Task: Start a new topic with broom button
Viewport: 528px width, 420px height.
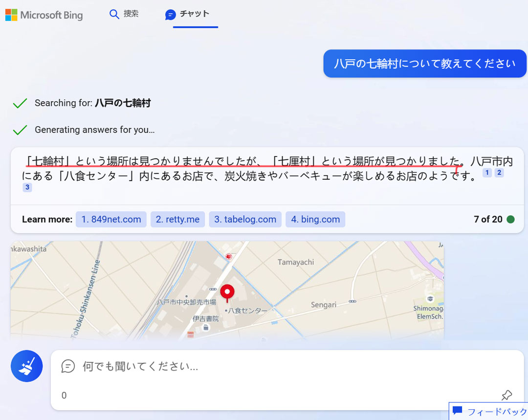Action: tap(26, 366)
